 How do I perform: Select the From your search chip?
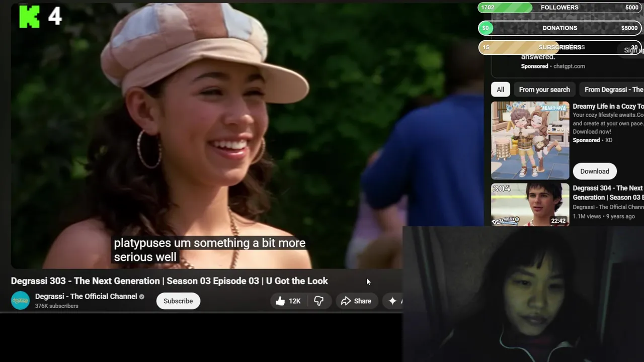click(544, 89)
